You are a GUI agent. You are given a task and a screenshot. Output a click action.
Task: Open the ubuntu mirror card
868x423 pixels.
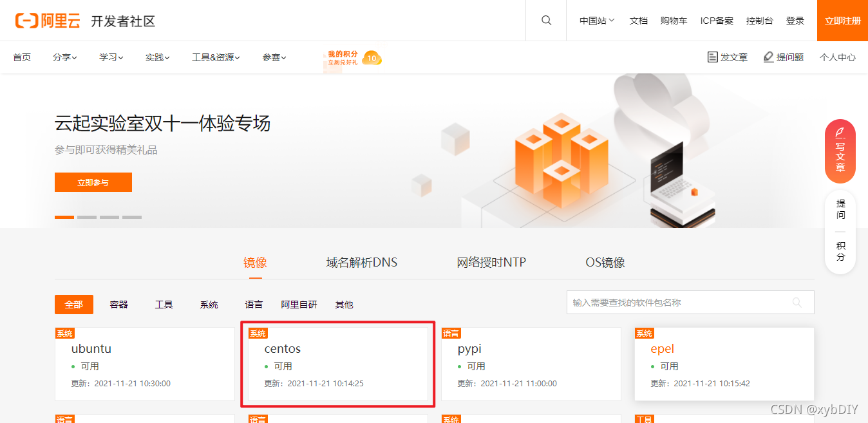coord(145,364)
